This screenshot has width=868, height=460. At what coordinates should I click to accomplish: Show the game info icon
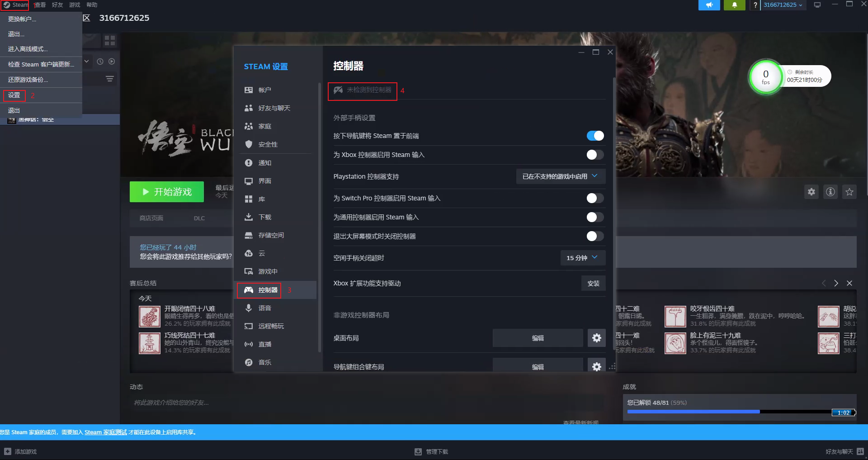[x=830, y=192]
